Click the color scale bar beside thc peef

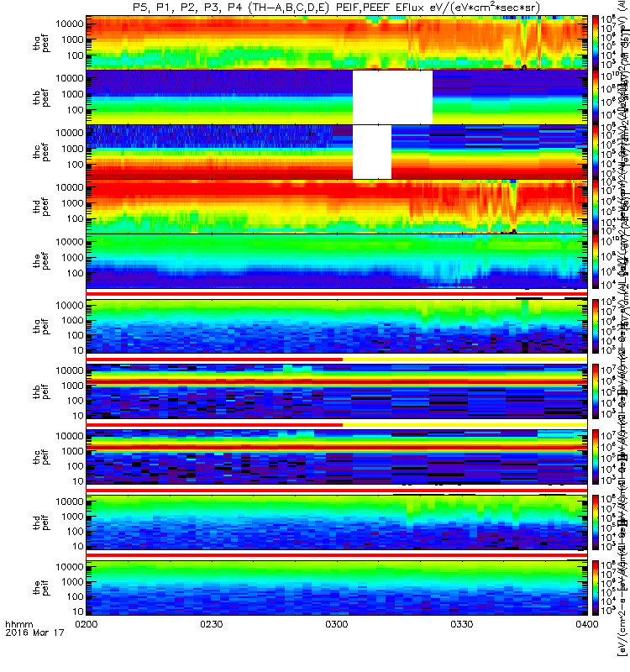596,152
